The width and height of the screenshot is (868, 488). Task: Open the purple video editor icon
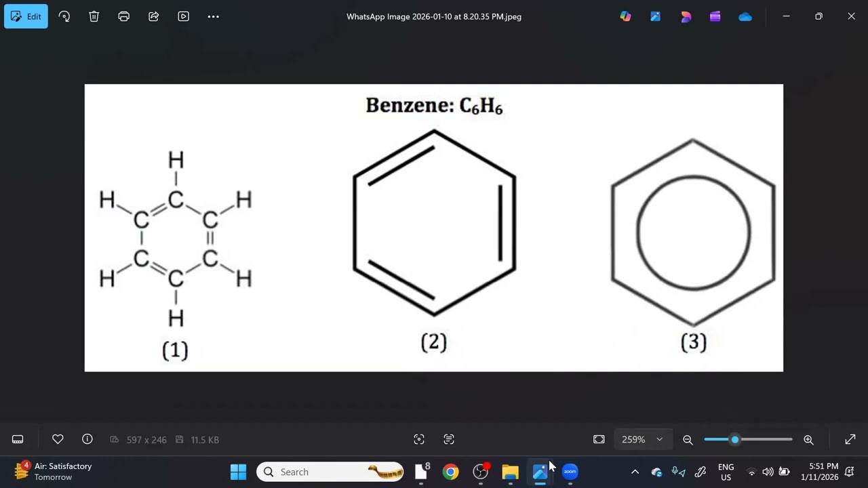pos(715,16)
